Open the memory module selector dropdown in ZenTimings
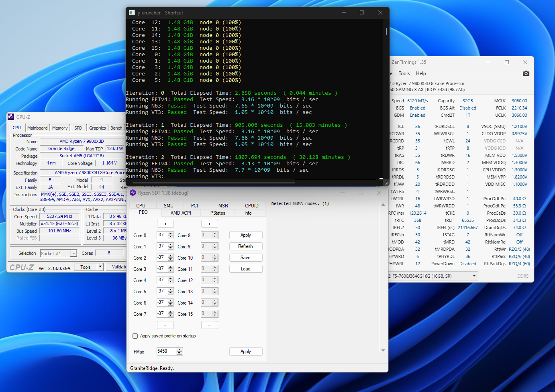555x392 pixels. click(474, 276)
